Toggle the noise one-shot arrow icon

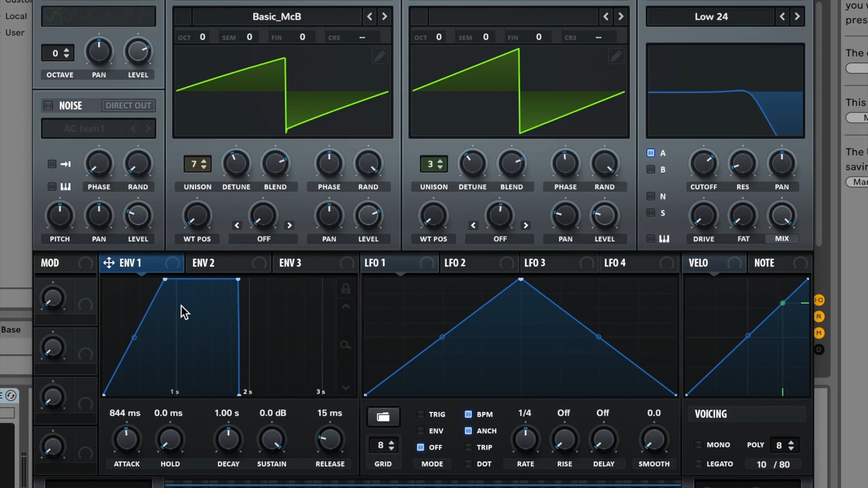(x=66, y=164)
